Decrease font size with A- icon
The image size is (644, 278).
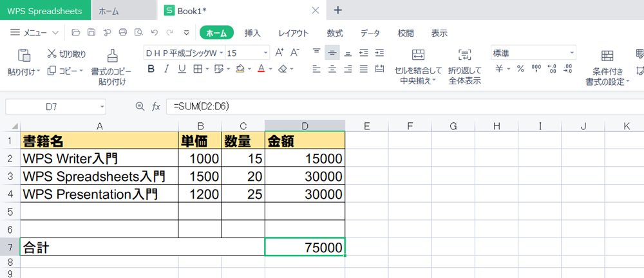(x=295, y=53)
